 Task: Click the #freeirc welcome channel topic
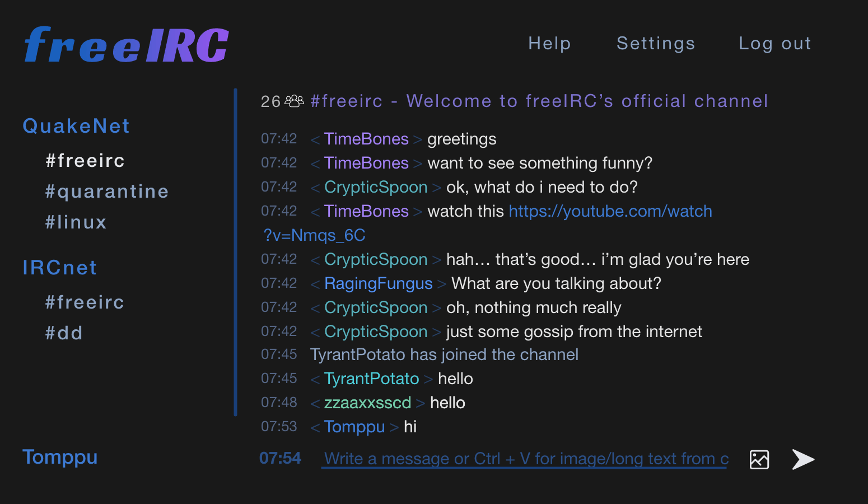[539, 101]
